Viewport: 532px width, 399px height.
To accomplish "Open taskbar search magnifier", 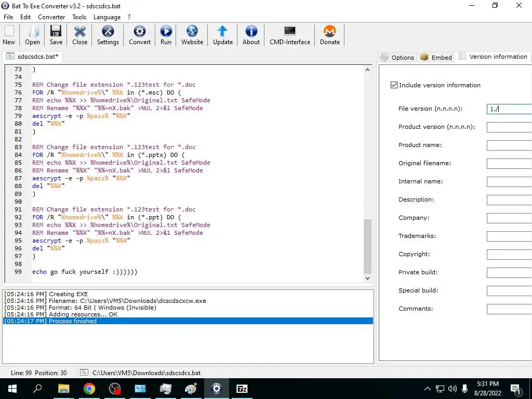I will [37, 389].
